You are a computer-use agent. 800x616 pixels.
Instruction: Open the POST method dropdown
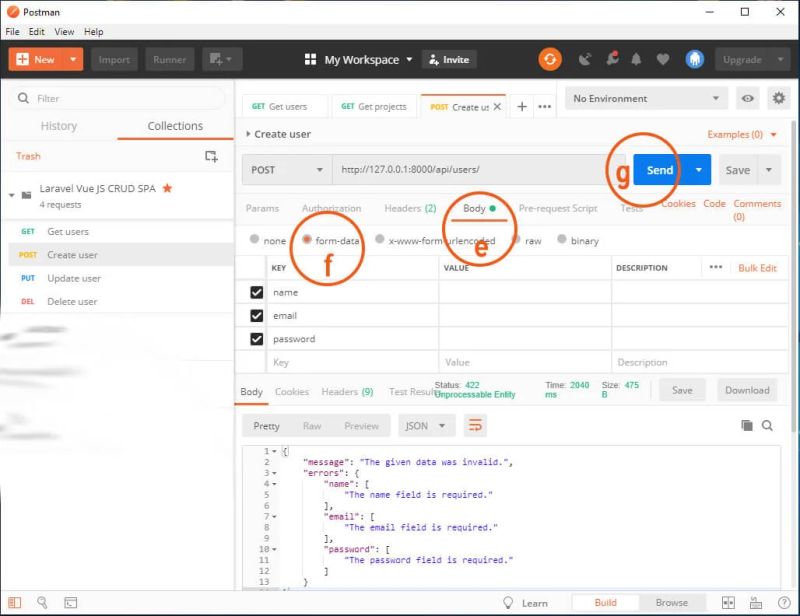pyautogui.click(x=287, y=169)
